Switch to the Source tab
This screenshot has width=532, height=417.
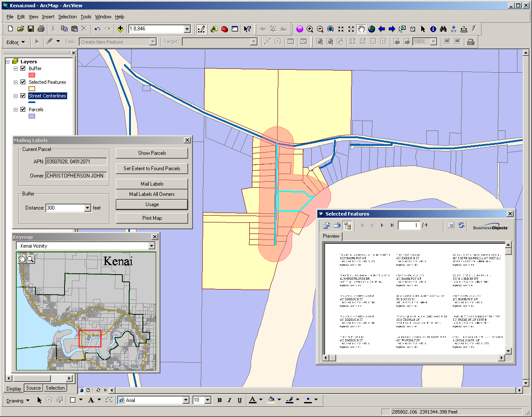(33, 388)
